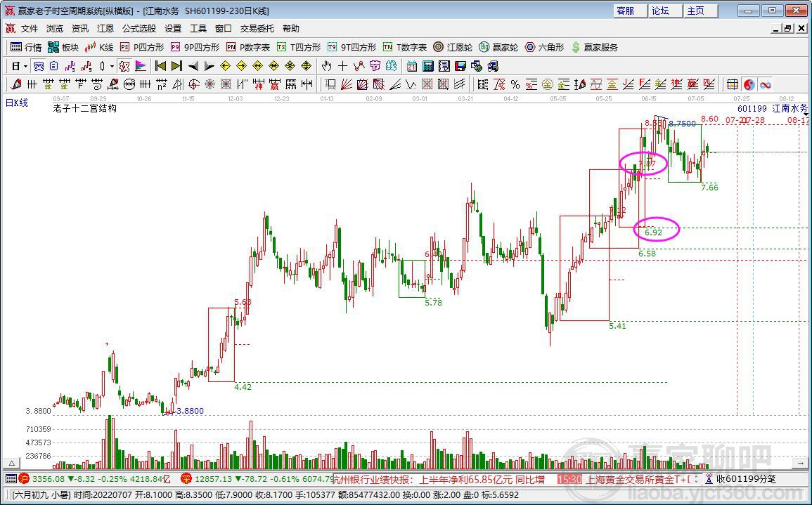Image resolution: width=812 pixels, height=505 pixels.
Task: Select the circled 金 golden ratio tool
Action: point(548,84)
